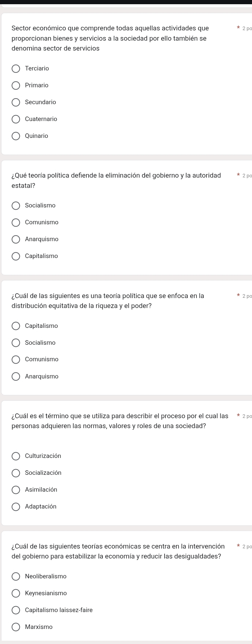Mark Asimilación as the answer

tap(16, 490)
